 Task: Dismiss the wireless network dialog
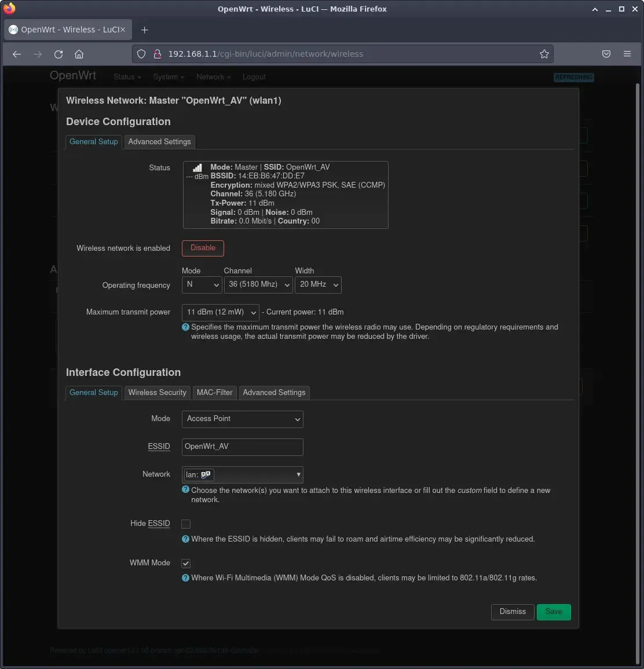pos(513,612)
